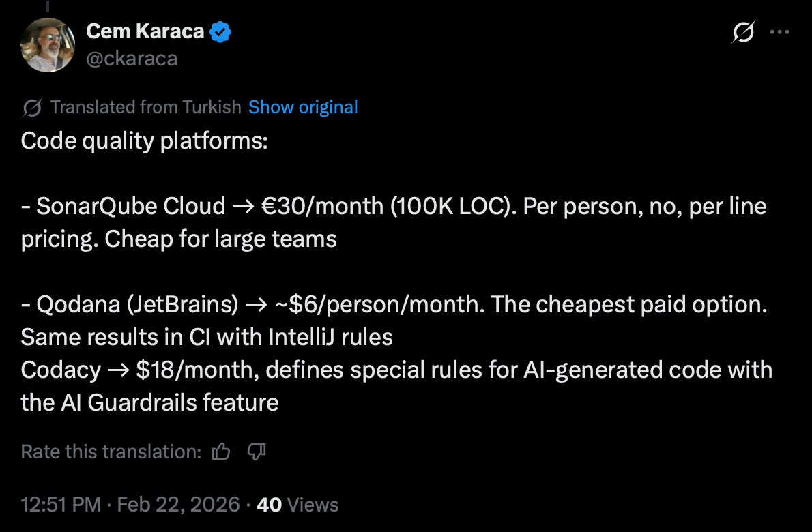Click the Code quality platforms heading line
This screenshot has width=812, height=532.
point(145,141)
